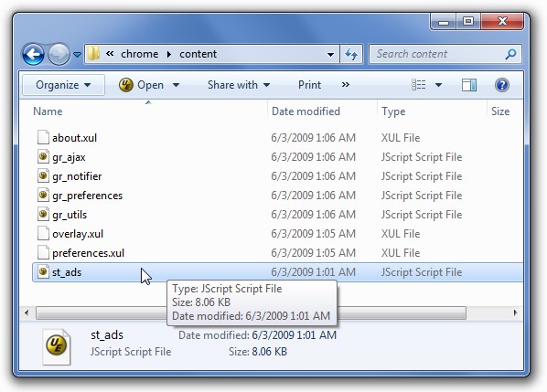The height and width of the screenshot is (392, 547).
Task: Select the content breadcrumb segment
Action: tap(198, 54)
